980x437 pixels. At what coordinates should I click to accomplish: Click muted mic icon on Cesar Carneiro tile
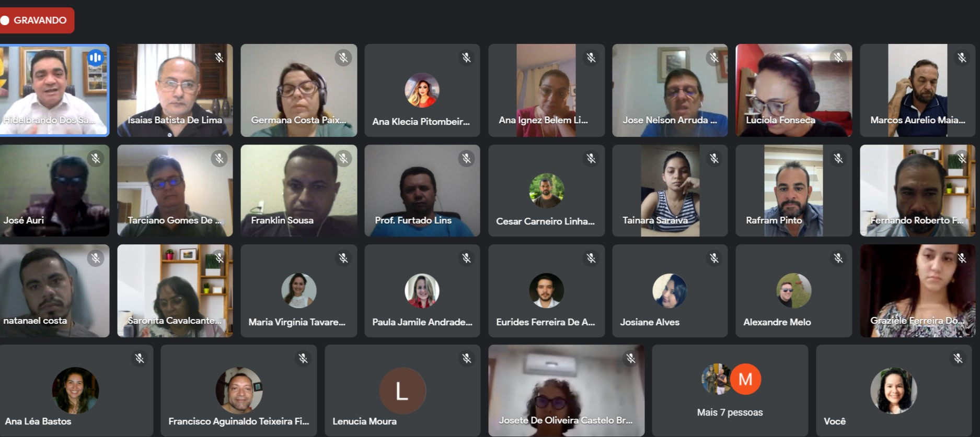coord(591,158)
